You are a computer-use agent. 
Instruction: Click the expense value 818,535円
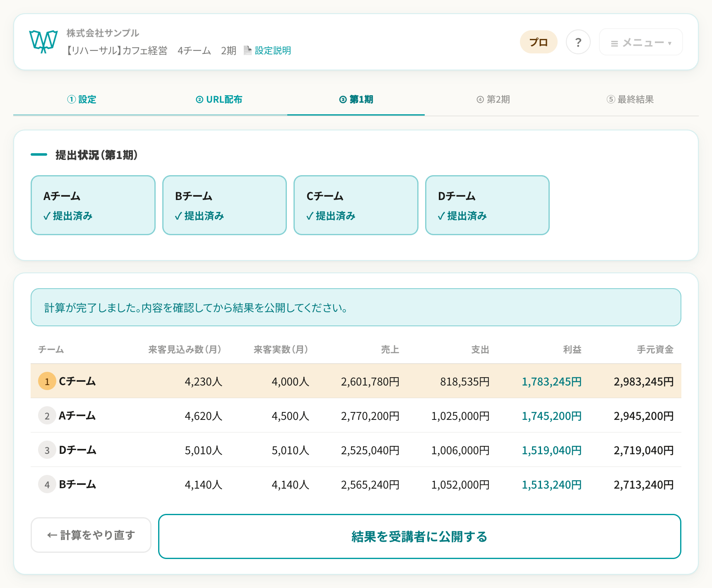465,382
